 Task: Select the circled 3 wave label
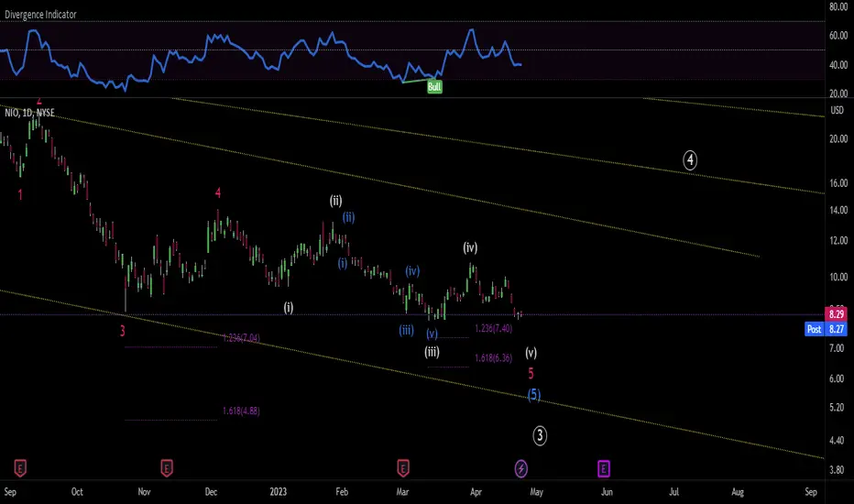click(540, 435)
